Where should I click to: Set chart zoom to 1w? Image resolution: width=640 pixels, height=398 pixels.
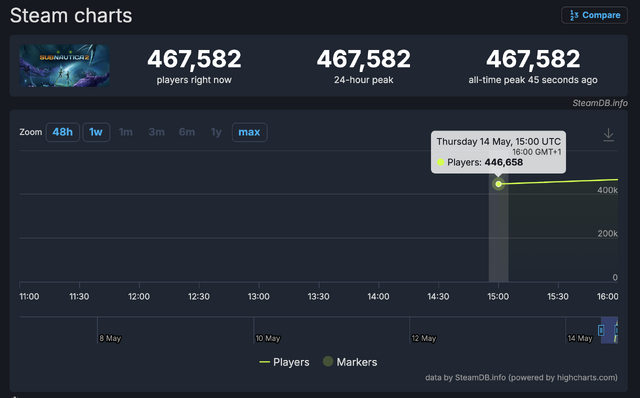pyautogui.click(x=96, y=132)
